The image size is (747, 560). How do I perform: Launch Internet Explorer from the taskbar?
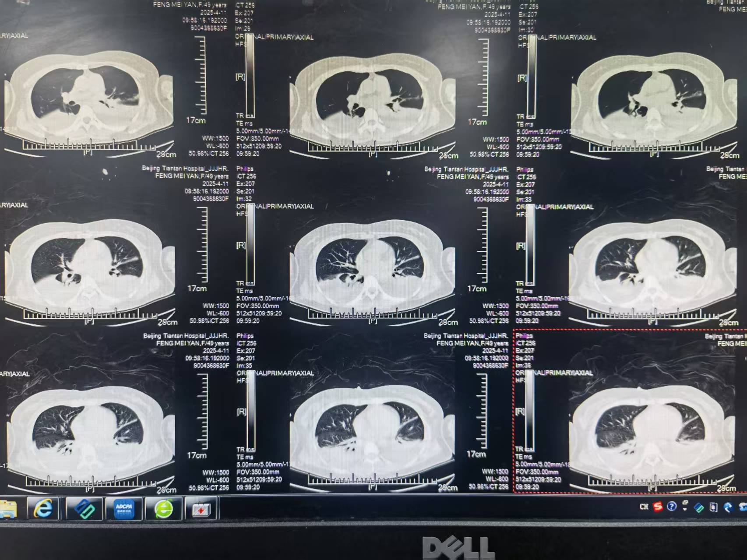(x=43, y=509)
